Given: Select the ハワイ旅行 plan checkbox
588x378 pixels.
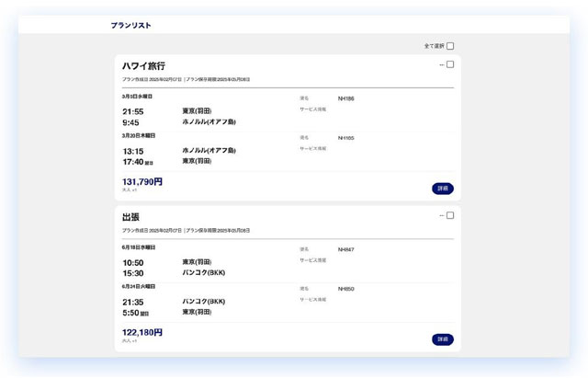Looking at the screenshot, I should tap(450, 64).
